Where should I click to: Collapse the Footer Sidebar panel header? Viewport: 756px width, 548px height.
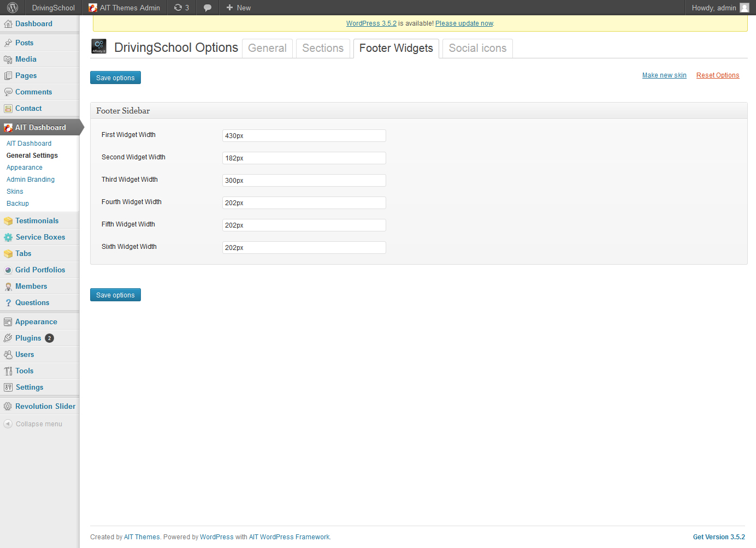[x=419, y=111]
